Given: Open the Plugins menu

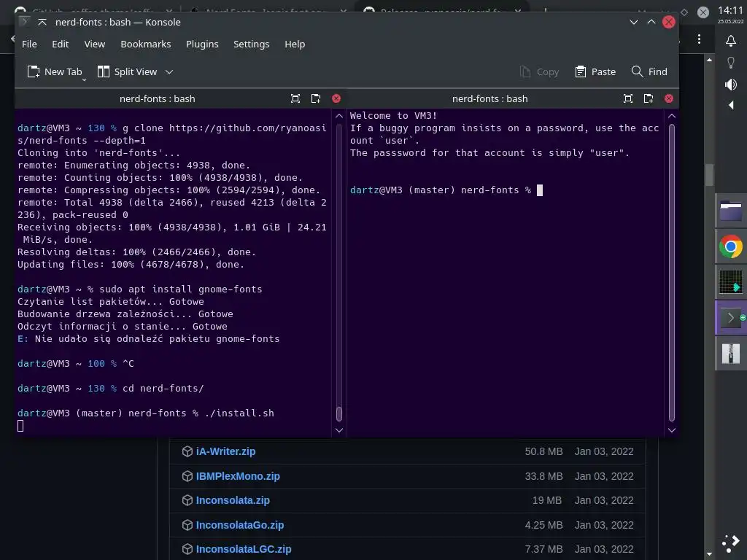Looking at the screenshot, I should coord(202,44).
